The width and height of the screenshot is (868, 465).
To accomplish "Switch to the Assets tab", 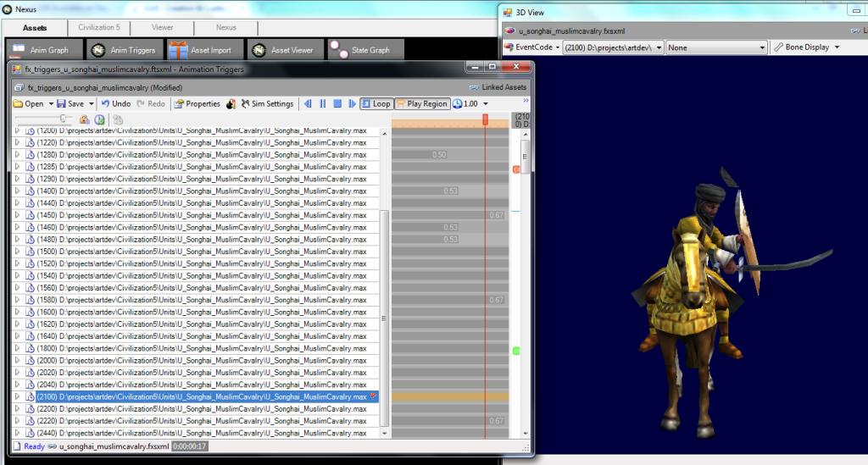I will click(x=34, y=28).
